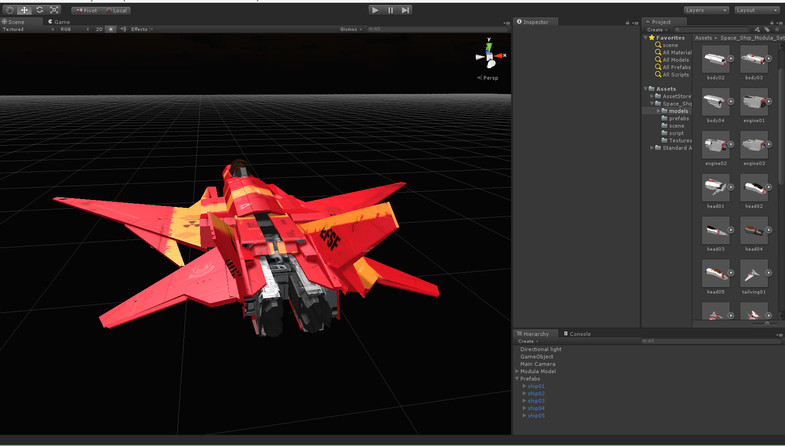Image resolution: width=785 pixels, height=446 pixels.
Task: Collapse the Favorites tree section
Action: (645, 38)
